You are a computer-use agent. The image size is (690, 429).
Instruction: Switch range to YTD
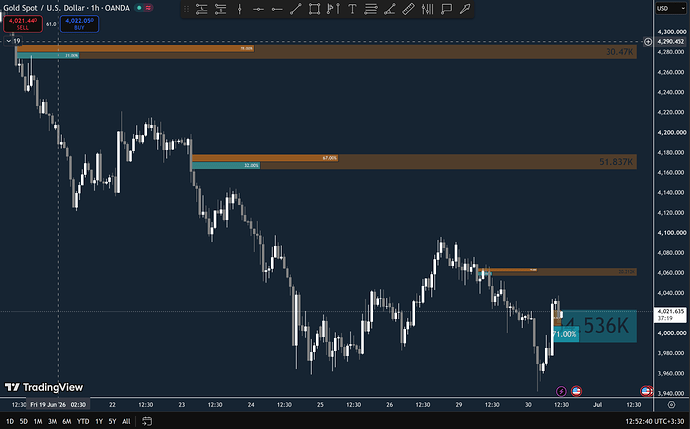[x=83, y=421]
